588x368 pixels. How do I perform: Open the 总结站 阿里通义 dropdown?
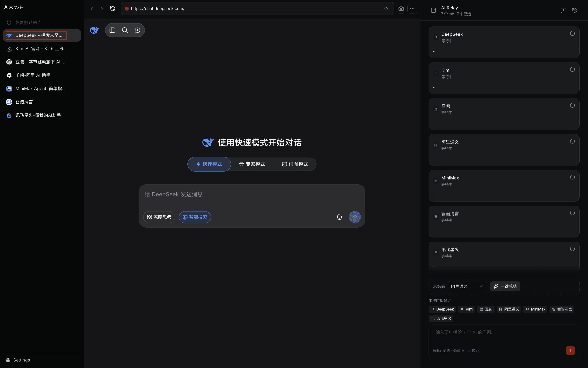(467, 286)
